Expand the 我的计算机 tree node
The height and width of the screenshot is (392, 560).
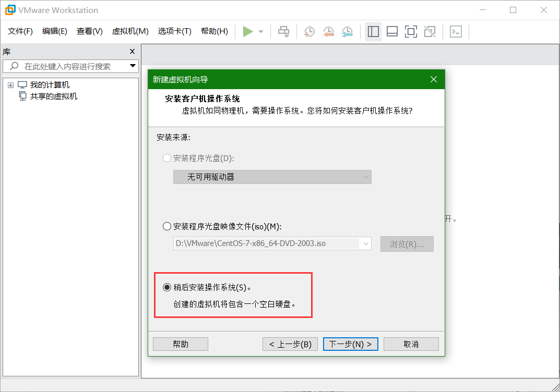pyautogui.click(x=11, y=85)
